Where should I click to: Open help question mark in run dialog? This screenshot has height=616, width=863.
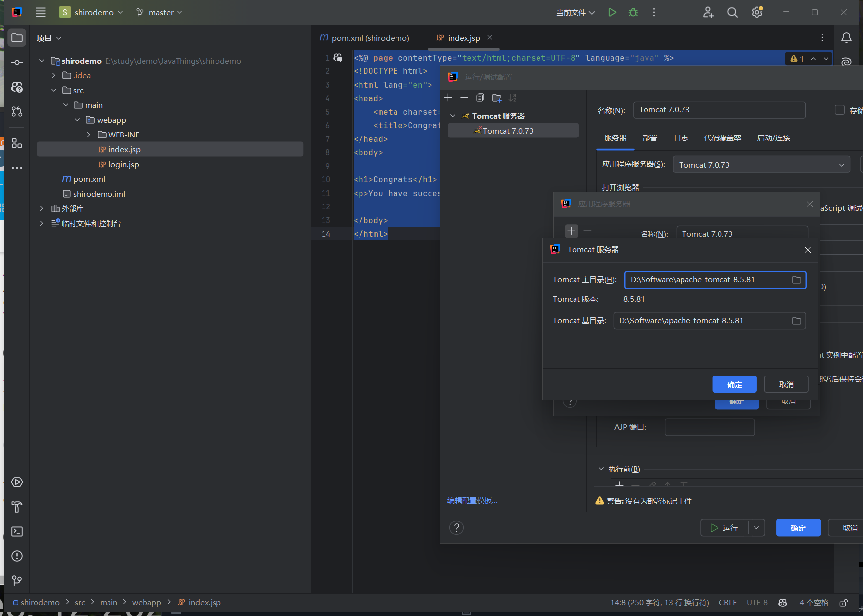click(x=456, y=528)
